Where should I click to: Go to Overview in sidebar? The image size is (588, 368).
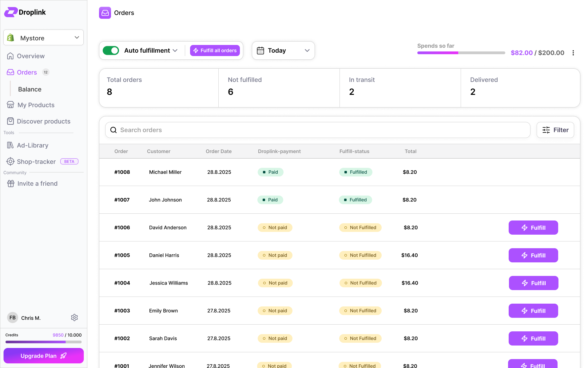pyautogui.click(x=30, y=56)
